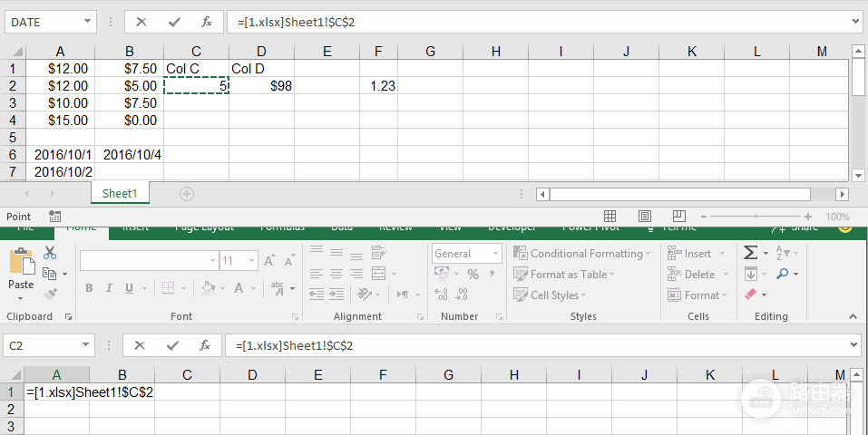Click the Paste clipboard icon

22,261
